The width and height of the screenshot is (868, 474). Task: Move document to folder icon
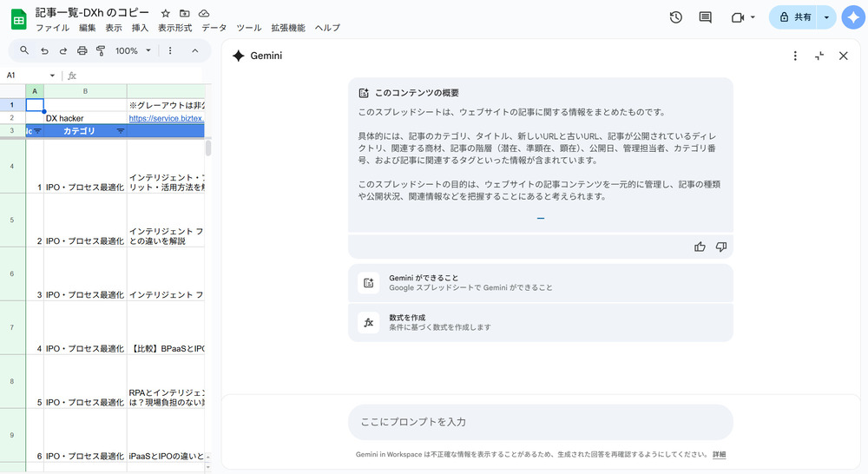pyautogui.click(x=185, y=13)
